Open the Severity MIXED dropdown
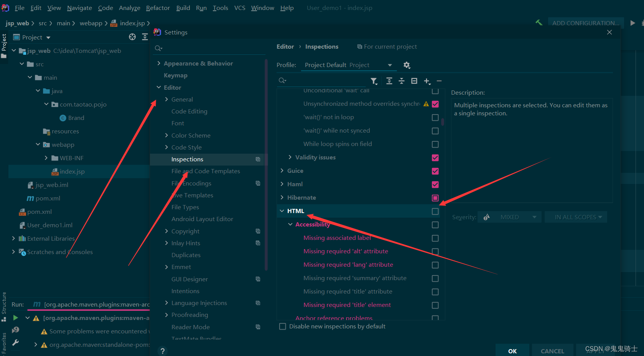The image size is (644, 356). point(509,217)
